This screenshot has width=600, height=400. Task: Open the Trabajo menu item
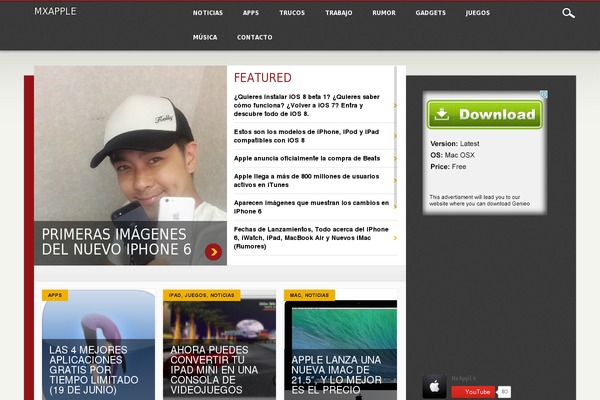(339, 13)
